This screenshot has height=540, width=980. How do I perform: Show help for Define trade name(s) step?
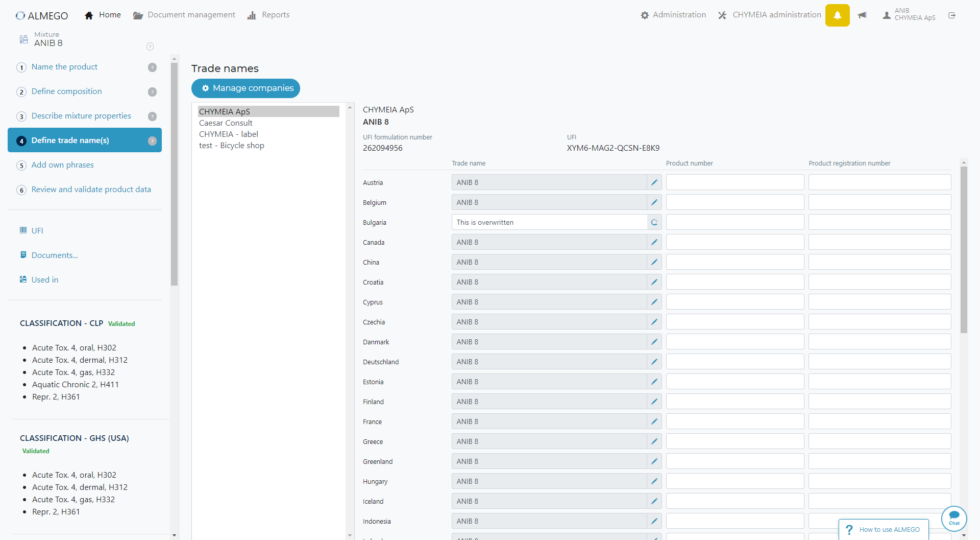[x=152, y=141]
